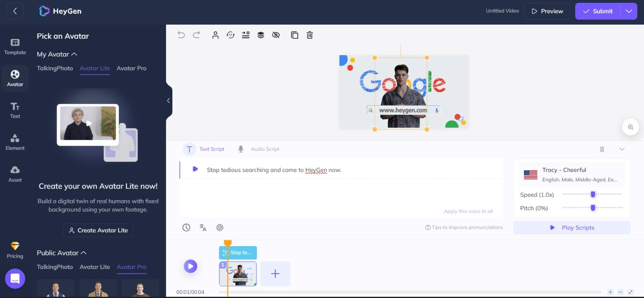
Task: Open the Tracy - Cheerful voice selector
Action: [x=572, y=174]
